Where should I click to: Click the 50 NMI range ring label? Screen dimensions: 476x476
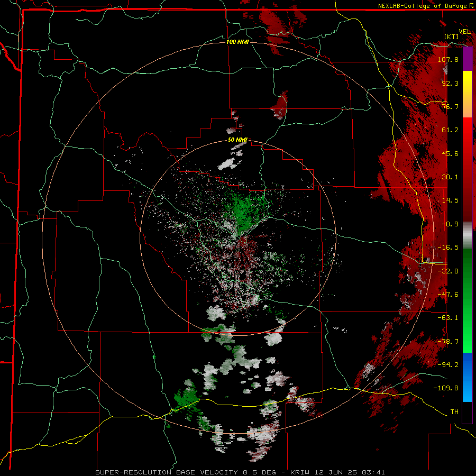237,140
